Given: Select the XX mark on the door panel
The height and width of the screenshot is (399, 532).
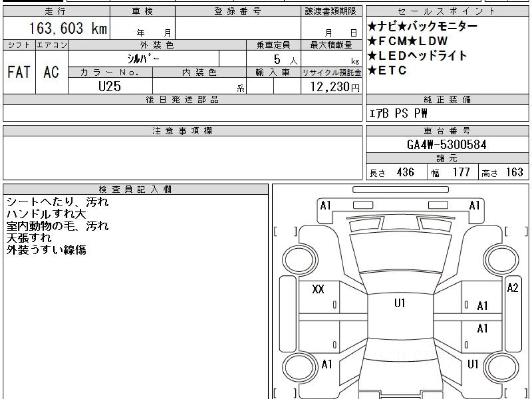Looking at the screenshot, I should (x=318, y=289).
